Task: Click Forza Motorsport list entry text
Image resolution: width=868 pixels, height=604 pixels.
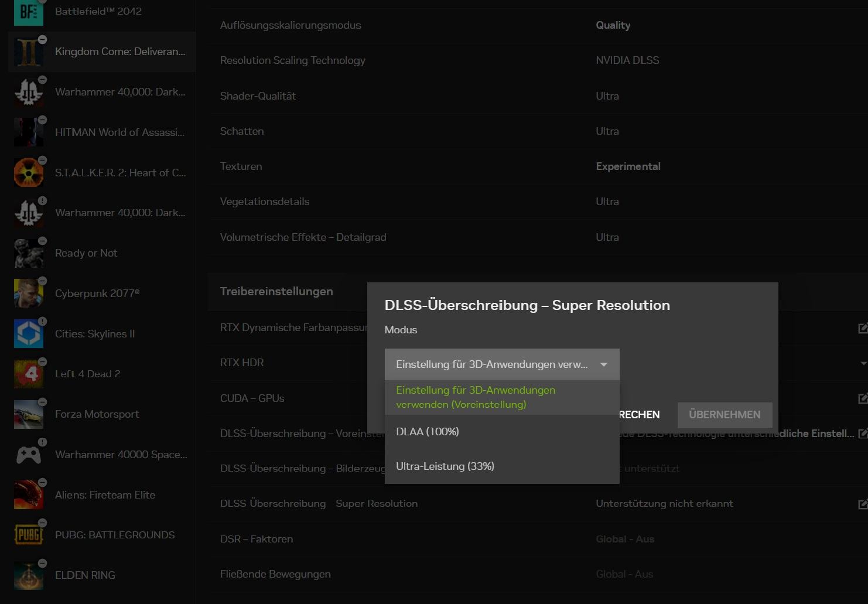Action: [97, 414]
